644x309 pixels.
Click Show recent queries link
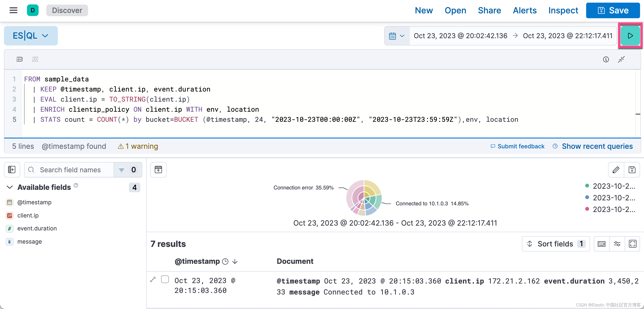click(597, 146)
